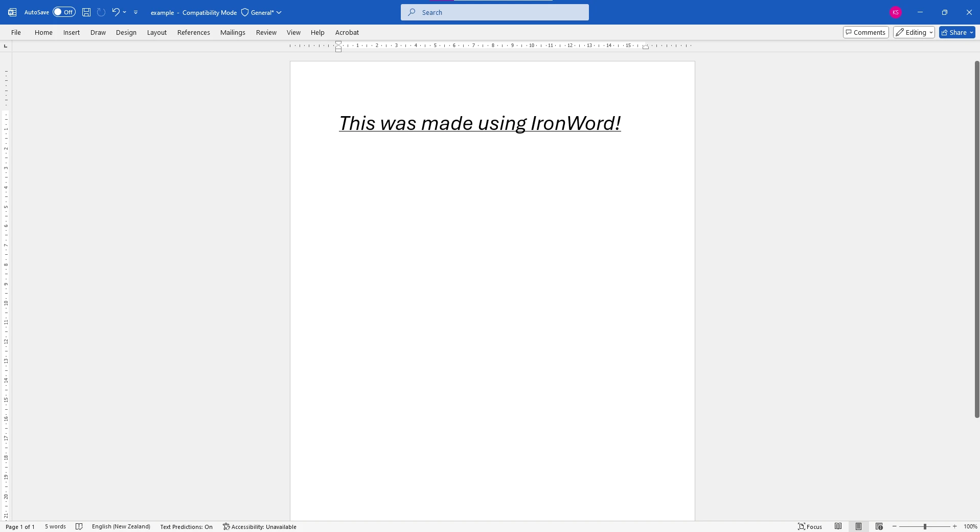The width and height of the screenshot is (980, 532).
Task: Click the Comments button
Action: point(865,32)
